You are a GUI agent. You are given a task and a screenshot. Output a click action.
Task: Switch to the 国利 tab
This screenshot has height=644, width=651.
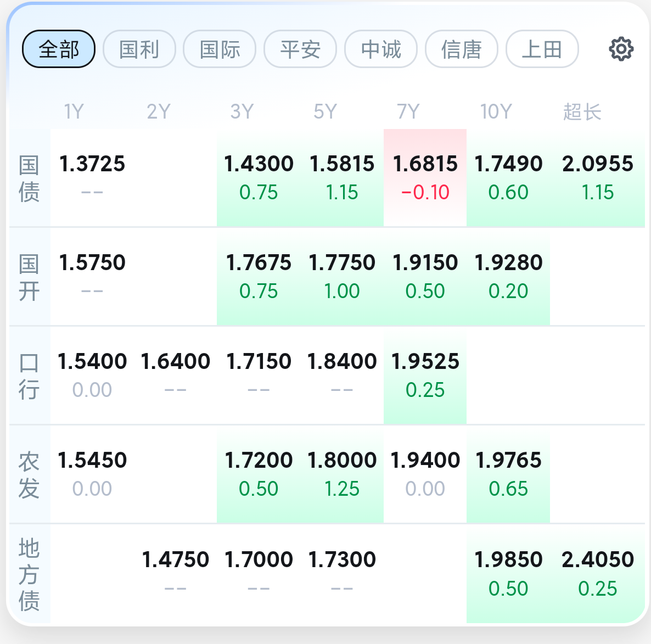pyautogui.click(x=139, y=49)
